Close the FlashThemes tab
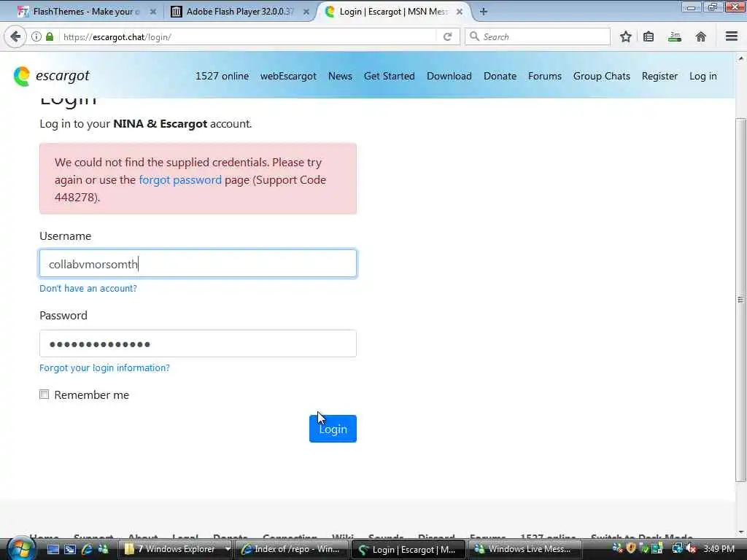 point(153,12)
